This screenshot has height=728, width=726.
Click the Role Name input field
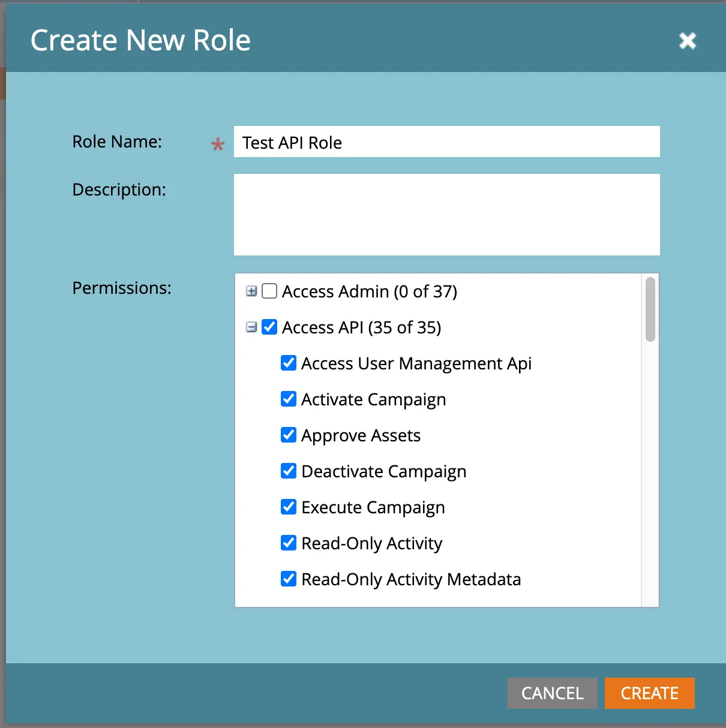446,142
